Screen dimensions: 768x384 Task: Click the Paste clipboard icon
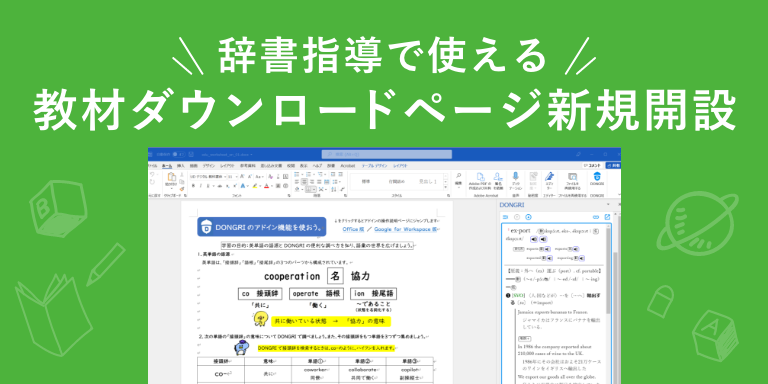coord(172,176)
